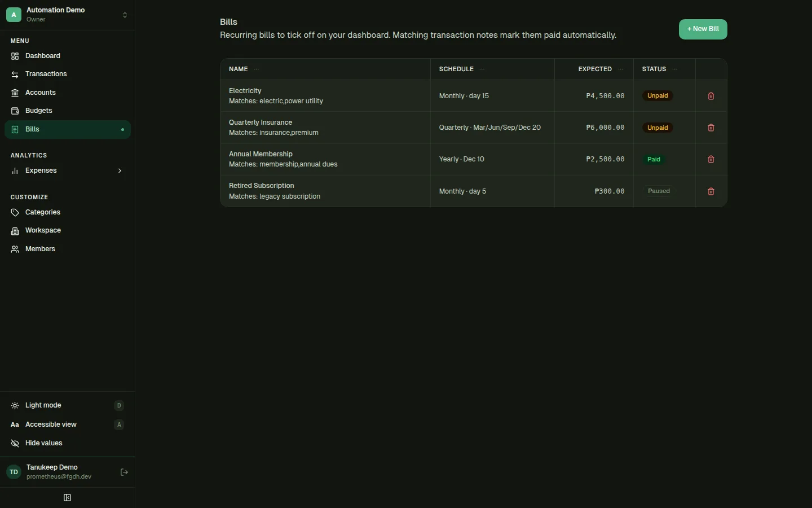Image resolution: width=812 pixels, height=508 pixels.
Task: Toggle Electricity Unpaid status badge
Action: coord(658,96)
